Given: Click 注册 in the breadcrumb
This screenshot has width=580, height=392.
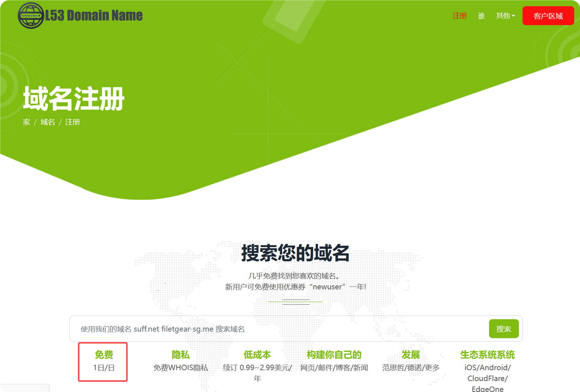Looking at the screenshot, I should point(72,122).
